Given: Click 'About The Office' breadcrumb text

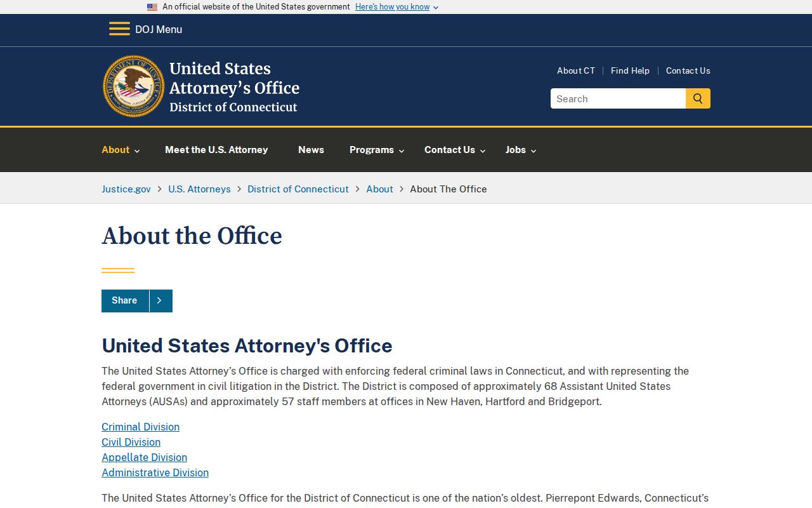Looking at the screenshot, I should pyautogui.click(x=449, y=189).
